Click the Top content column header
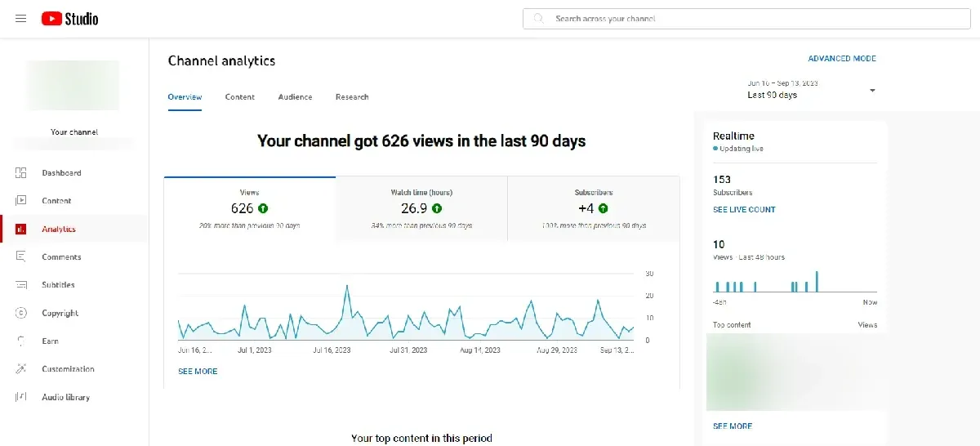This screenshot has height=446, width=980. pyautogui.click(x=732, y=325)
